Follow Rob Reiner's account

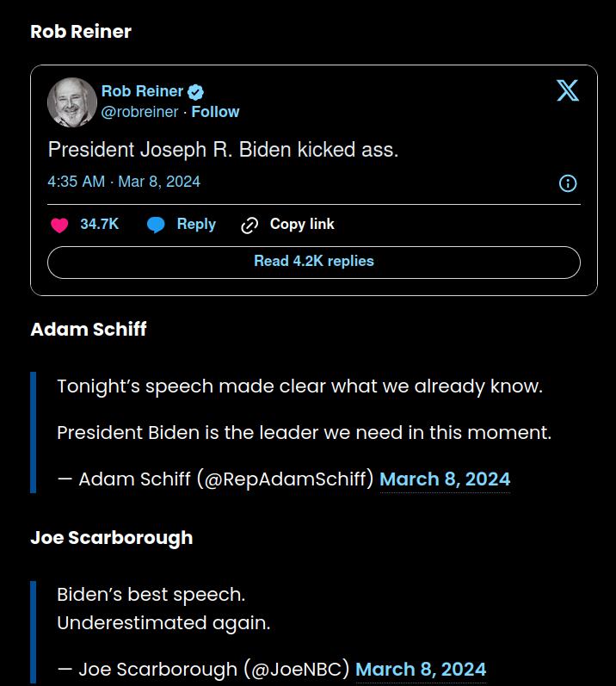pos(215,112)
